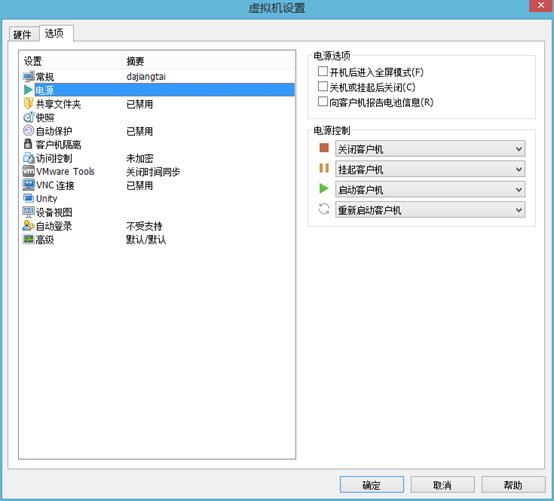The image size is (554, 501).
Task: Enable 开机后进入全屏模式 checkbox
Action: point(323,71)
